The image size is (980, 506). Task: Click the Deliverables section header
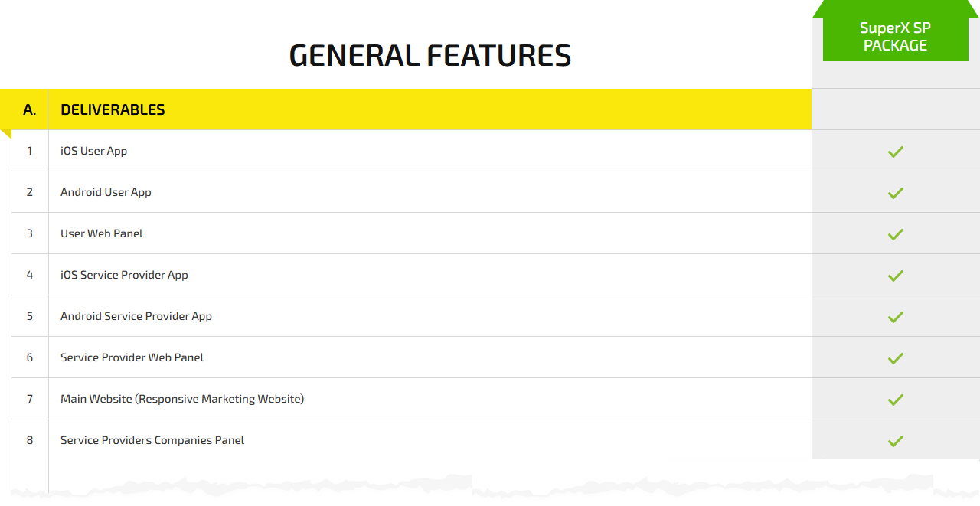pyautogui.click(x=113, y=109)
